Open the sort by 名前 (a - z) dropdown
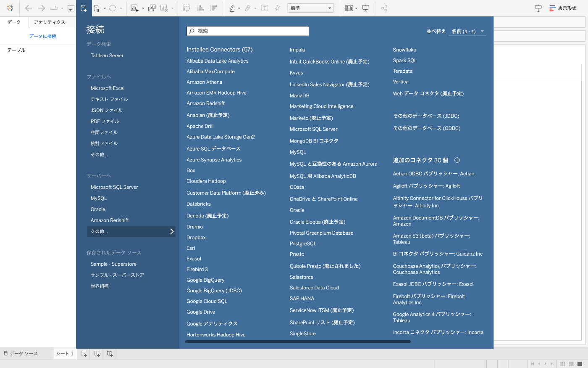 click(x=467, y=32)
